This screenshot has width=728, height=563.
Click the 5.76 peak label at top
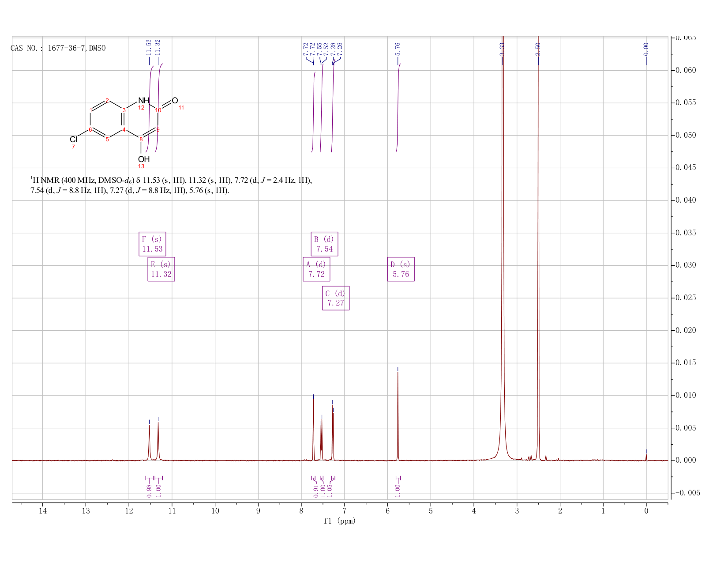tap(398, 49)
